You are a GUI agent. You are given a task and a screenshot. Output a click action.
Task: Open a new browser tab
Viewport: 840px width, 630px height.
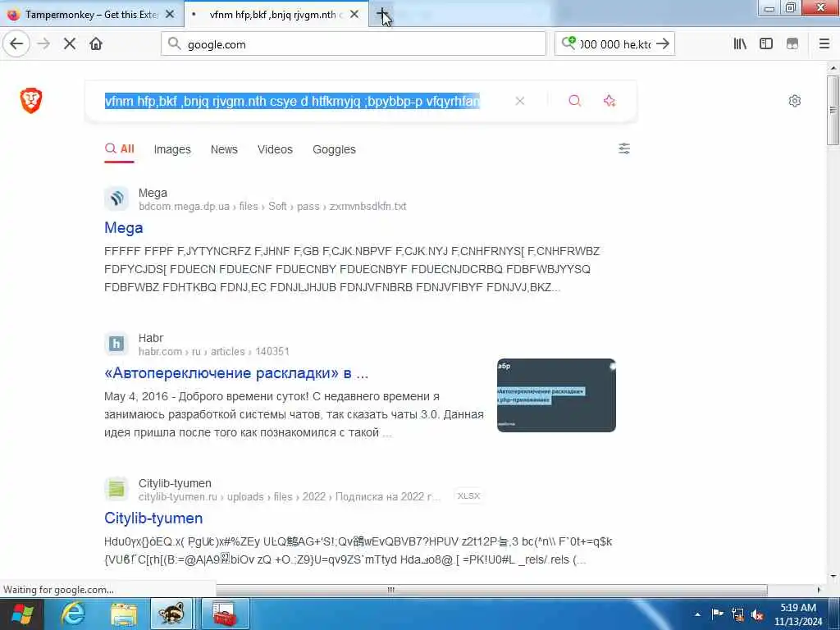click(382, 15)
